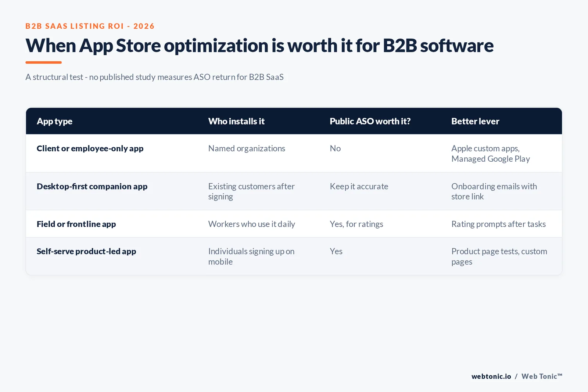
Task: Click the 'Named organizations' cell
Action: (x=247, y=148)
